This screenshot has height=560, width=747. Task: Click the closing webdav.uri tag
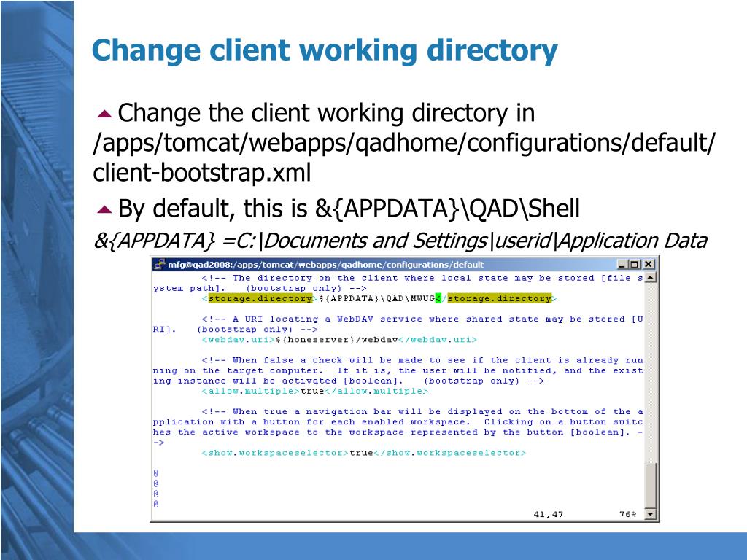pos(438,340)
